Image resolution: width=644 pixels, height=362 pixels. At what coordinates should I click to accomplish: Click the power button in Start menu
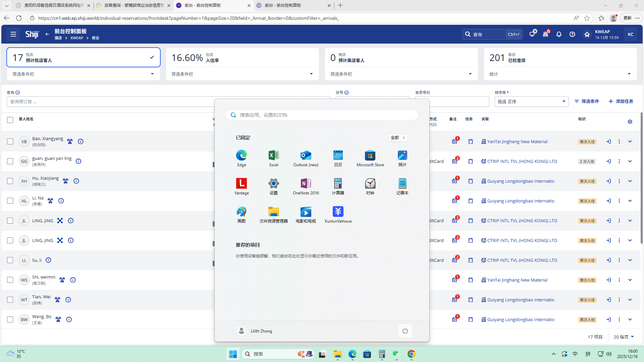[405, 331]
